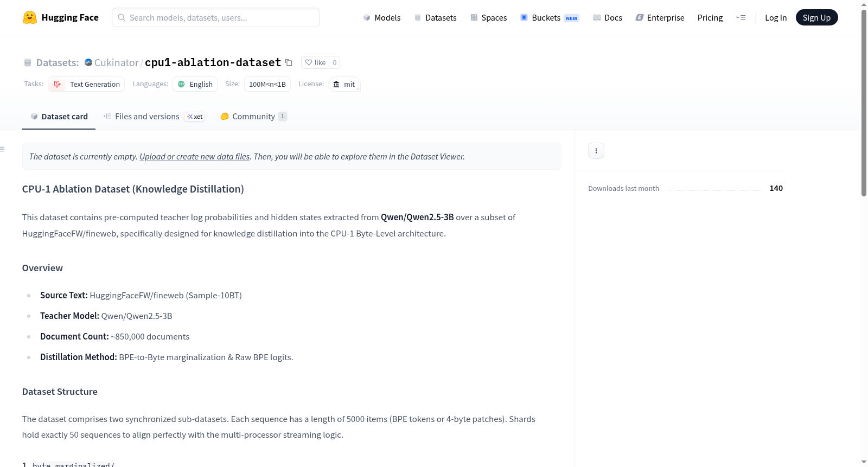Click the Distillation Method list item
Viewport: 868px width, 467px height.
pyautogui.click(x=167, y=357)
